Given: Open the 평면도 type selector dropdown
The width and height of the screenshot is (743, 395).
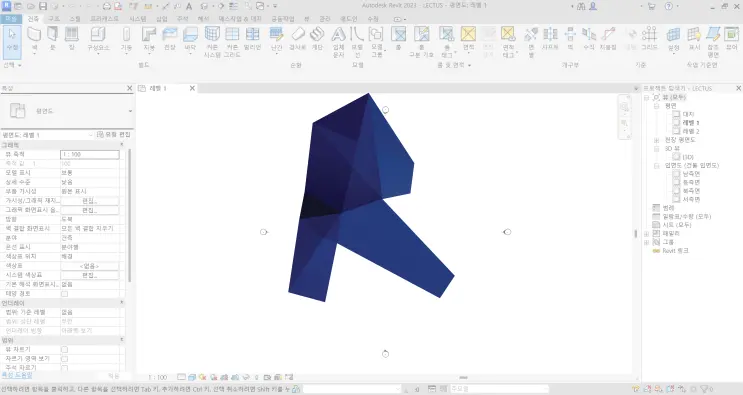Looking at the screenshot, I should point(130,111).
